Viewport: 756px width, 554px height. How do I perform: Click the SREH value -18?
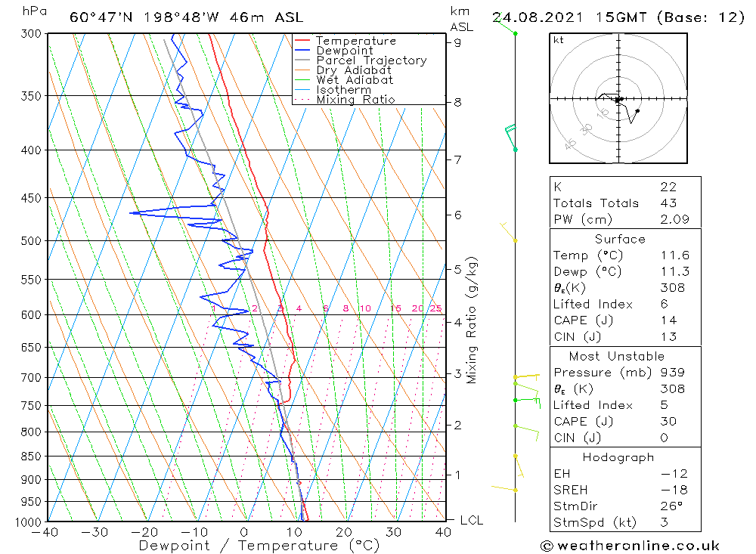(674, 491)
